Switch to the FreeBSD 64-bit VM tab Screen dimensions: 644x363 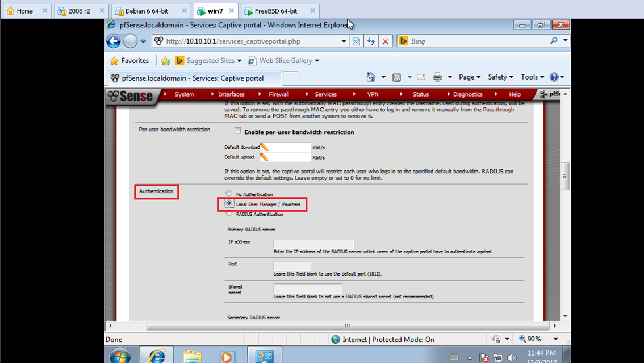[280, 11]
